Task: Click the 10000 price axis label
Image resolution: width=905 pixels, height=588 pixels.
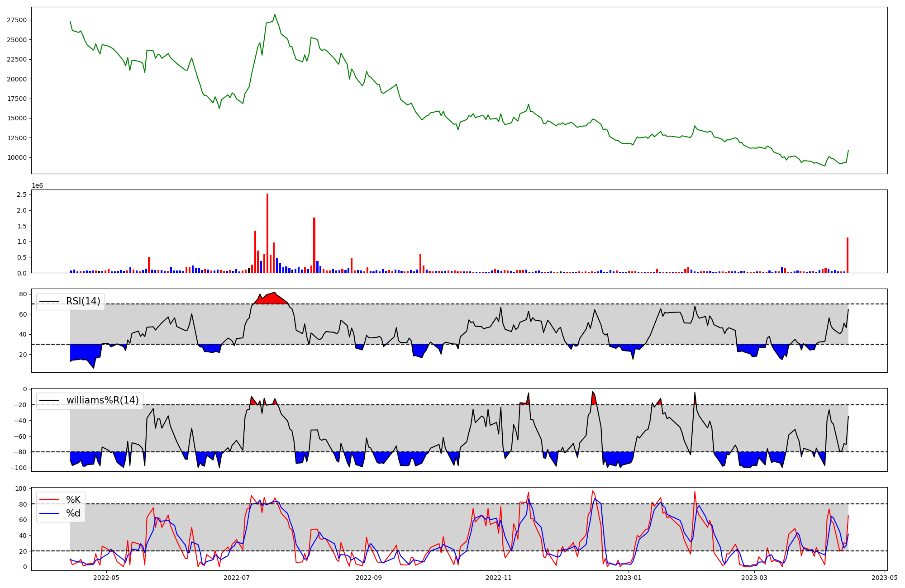Action: (x=17, y=157)
